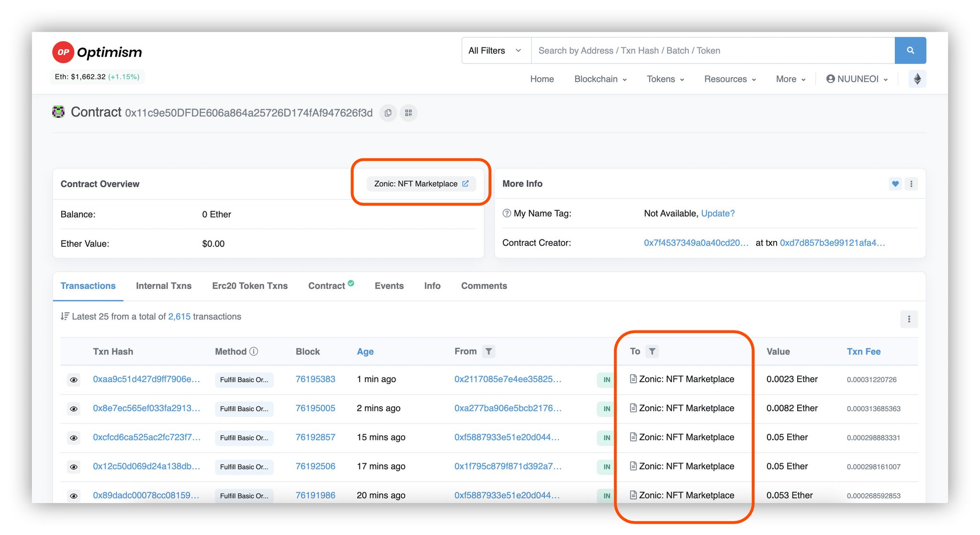This screenshot has height=535, width=980.
Task: Filter transactions by To address
Action: click(x=652, y=352)
